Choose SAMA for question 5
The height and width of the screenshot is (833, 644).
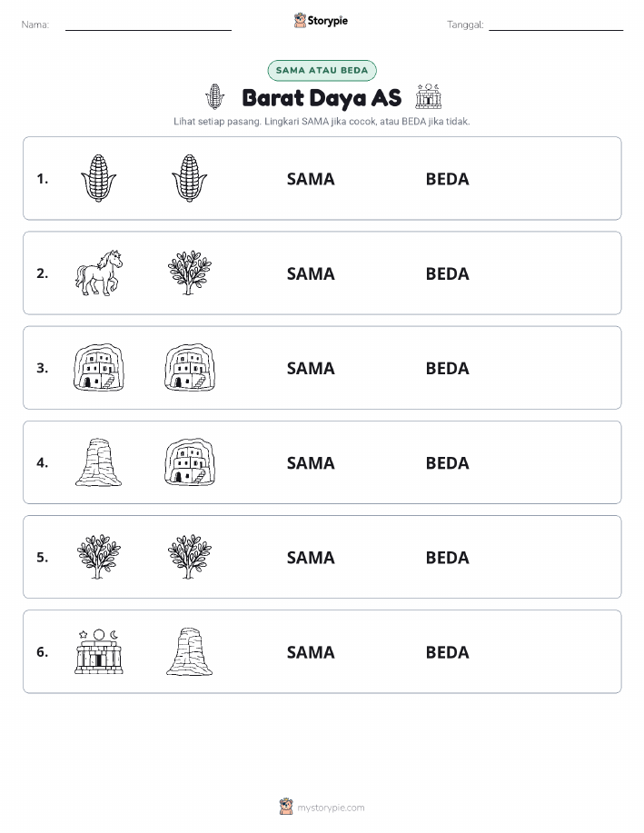pyautogui.click(x=311, y=557)
